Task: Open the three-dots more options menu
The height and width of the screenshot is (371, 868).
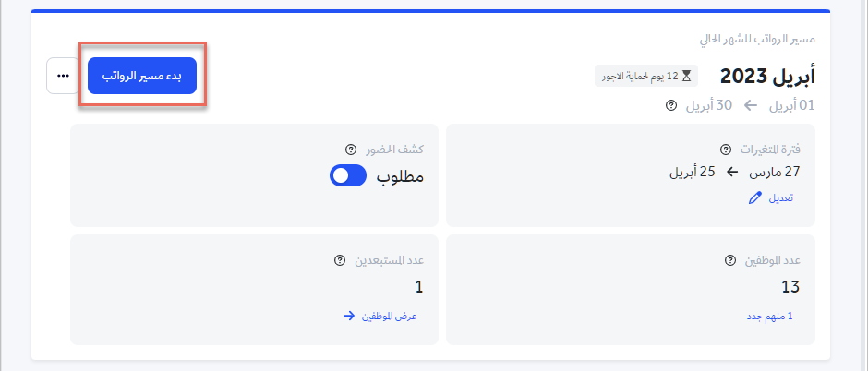Action: (63, 76)
